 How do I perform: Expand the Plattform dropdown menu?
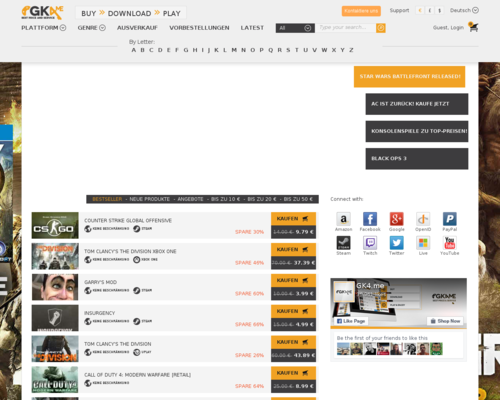coord(44,28)
